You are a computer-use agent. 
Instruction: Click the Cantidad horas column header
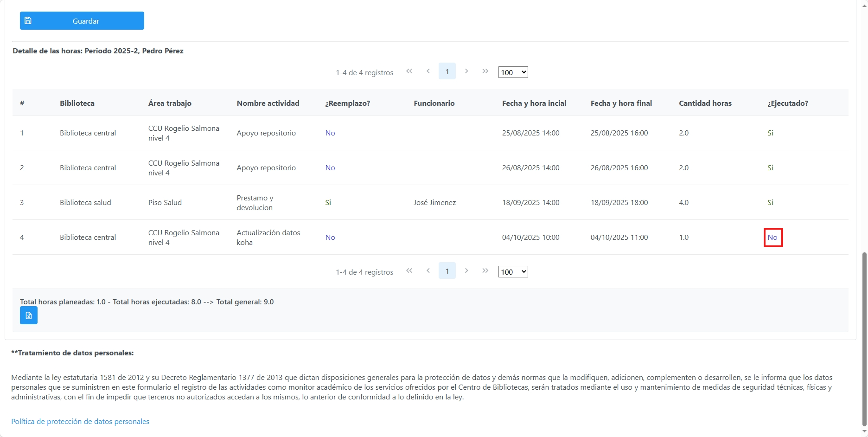click(705, 103)
